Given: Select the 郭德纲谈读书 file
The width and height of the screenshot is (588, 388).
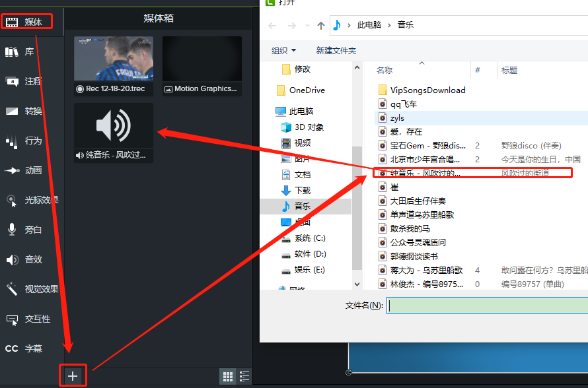Looking at the screenshot, I should tap(408, 257).
